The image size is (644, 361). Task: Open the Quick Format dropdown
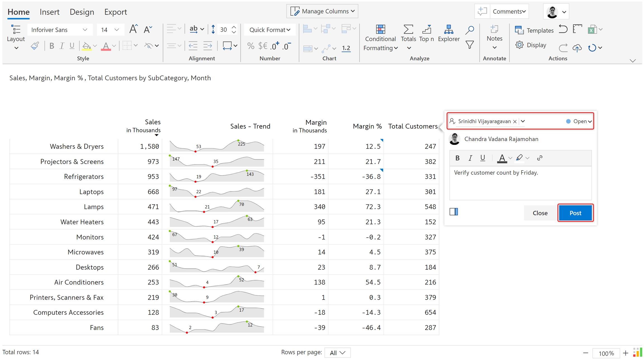coord(270,30)
